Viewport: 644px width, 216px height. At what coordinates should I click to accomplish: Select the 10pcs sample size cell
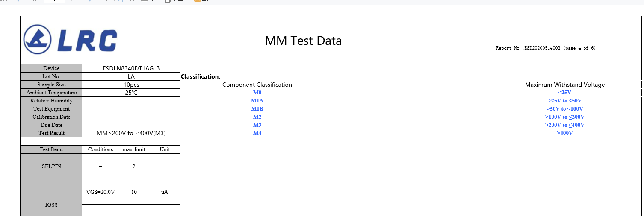[x=131, y=85]
